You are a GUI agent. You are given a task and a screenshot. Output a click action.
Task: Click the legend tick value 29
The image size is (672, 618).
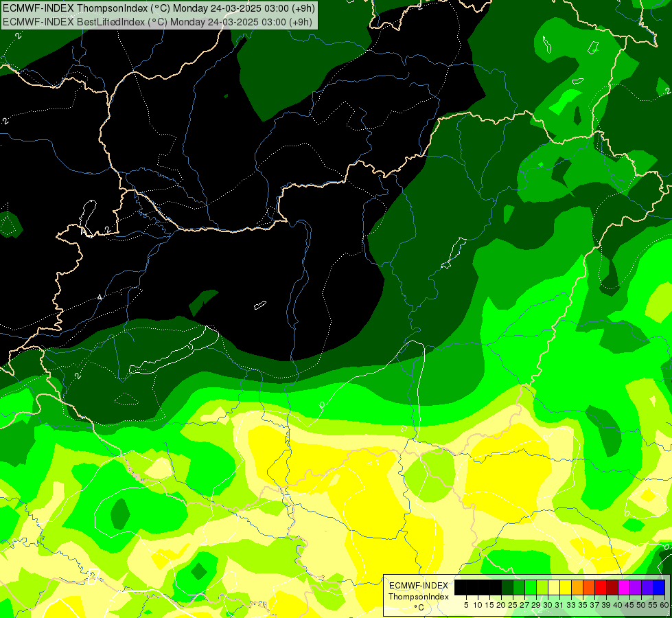click(537, 605)
